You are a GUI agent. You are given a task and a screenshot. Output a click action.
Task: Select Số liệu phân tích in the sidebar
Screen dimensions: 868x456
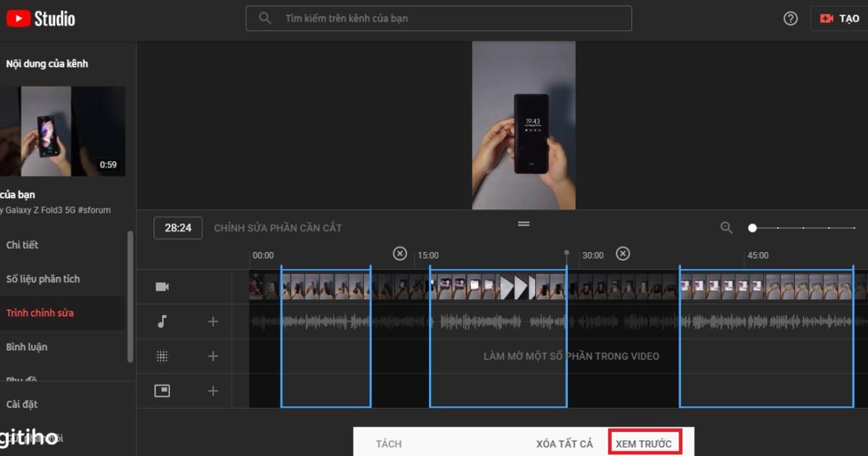click(x=43, y=278)
